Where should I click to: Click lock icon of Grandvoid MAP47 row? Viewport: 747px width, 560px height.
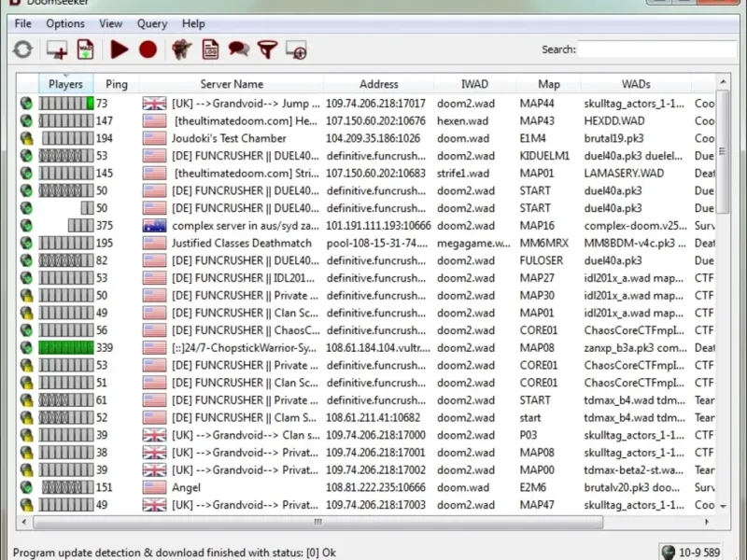[x=27, y=505]
